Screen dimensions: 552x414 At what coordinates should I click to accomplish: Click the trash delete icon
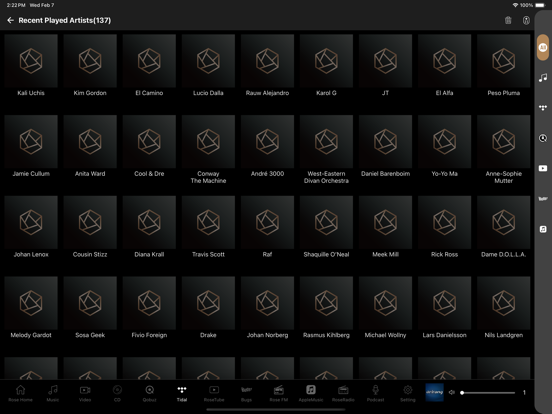[508, 20]
